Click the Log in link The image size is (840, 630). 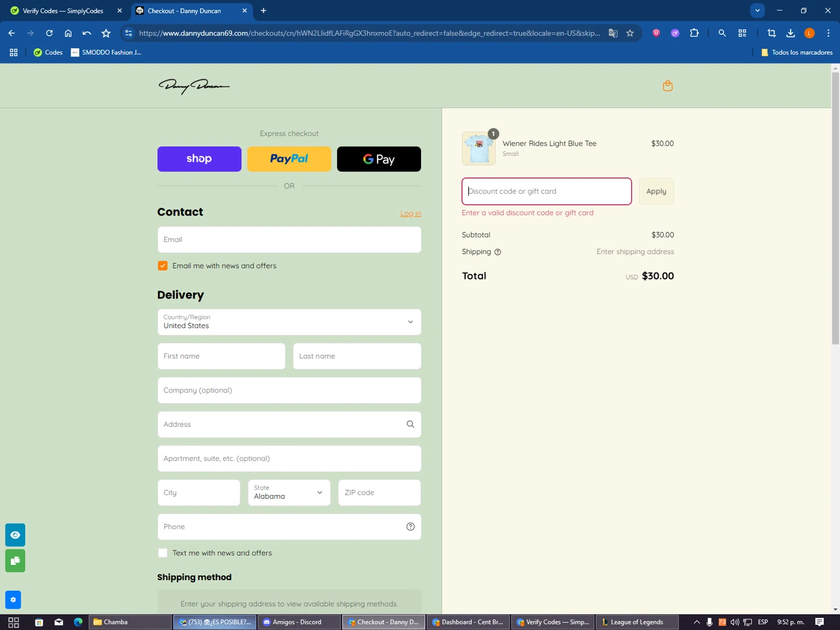410,213
